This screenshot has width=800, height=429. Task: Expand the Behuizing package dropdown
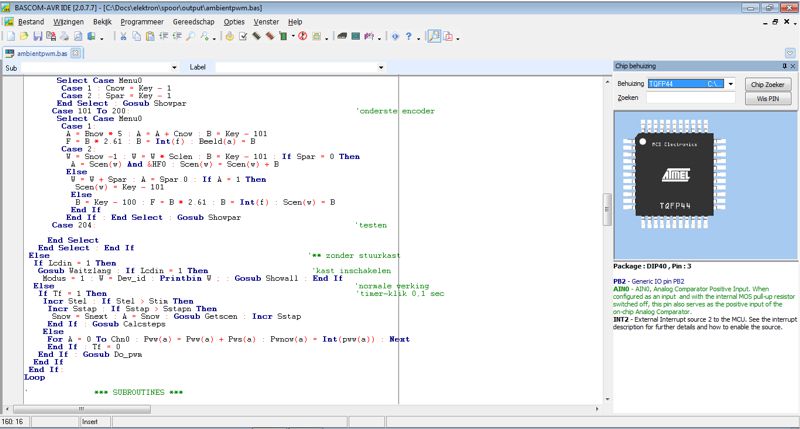(731, 84)
